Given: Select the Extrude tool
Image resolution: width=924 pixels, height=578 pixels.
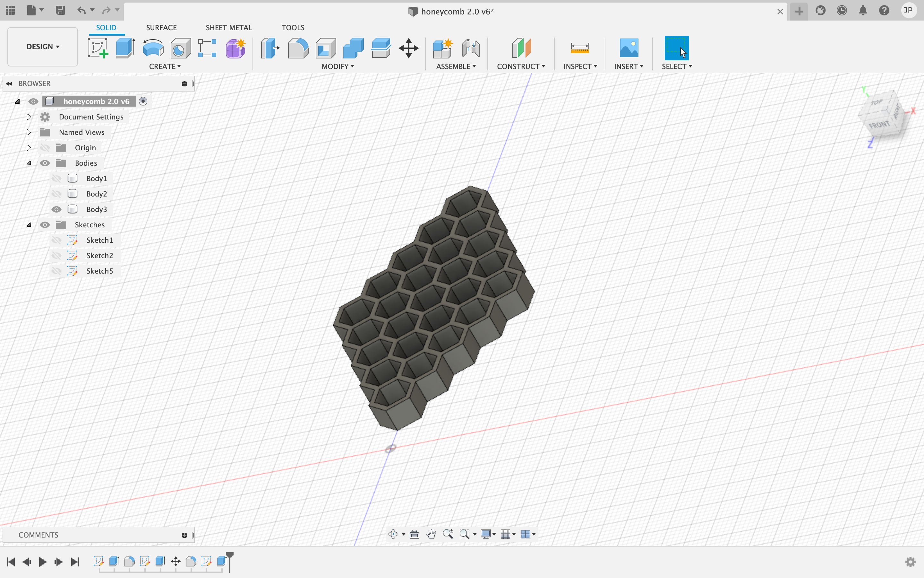Looking at the screenshot, I should click(126, 48).
